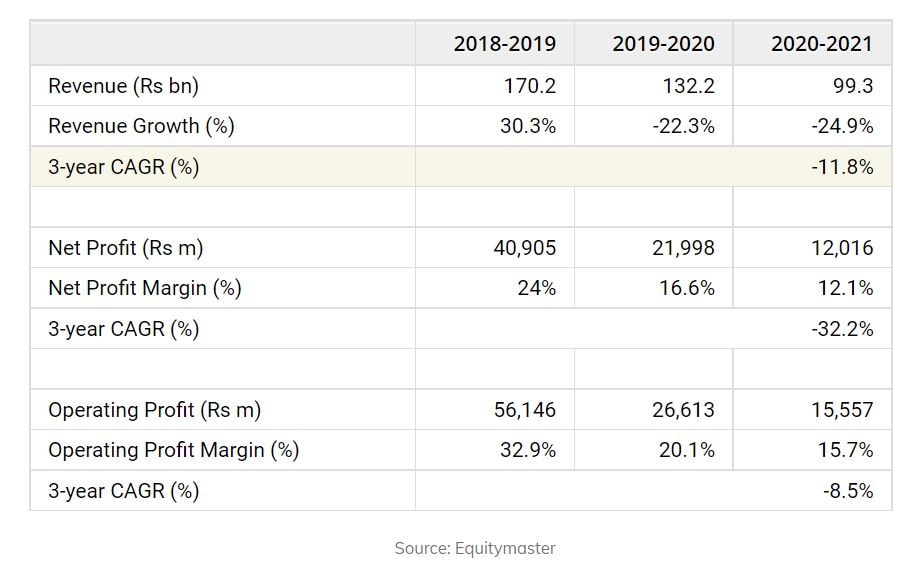The width and height of the screenshot is (921, 566).
Task: Select the Operating Profit Margin (%) label
Action: (x=173, y=450)
